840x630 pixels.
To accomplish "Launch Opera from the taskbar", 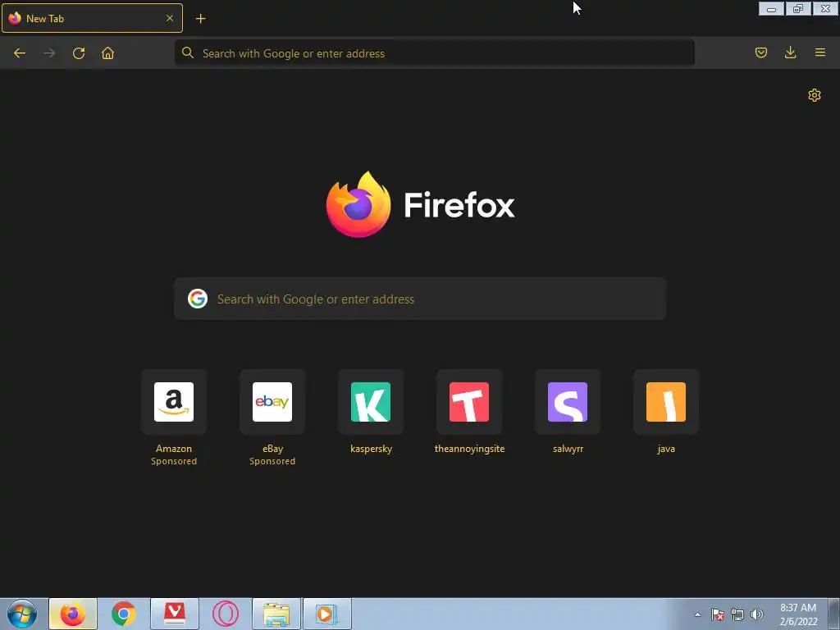I will click(226, 614).
